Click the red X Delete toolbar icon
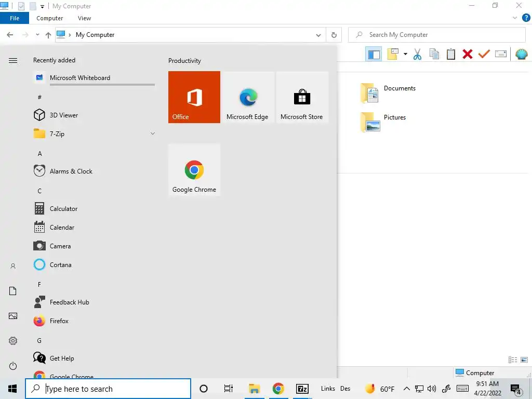Viewport: 532px width, 399px height. point(468,54)
